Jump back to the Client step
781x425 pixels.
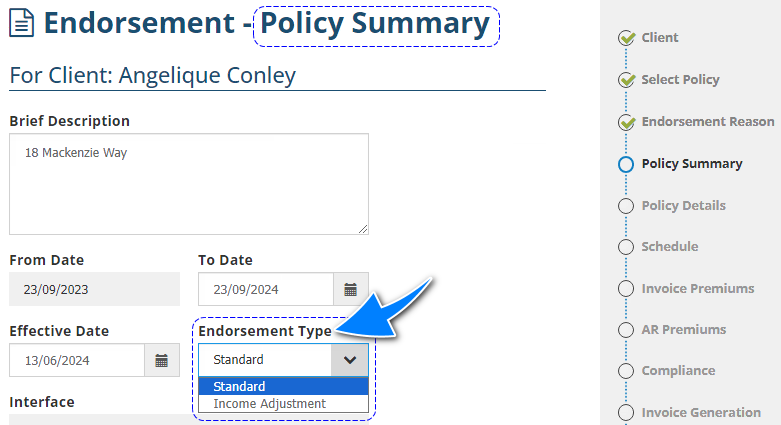coord(660,38)
